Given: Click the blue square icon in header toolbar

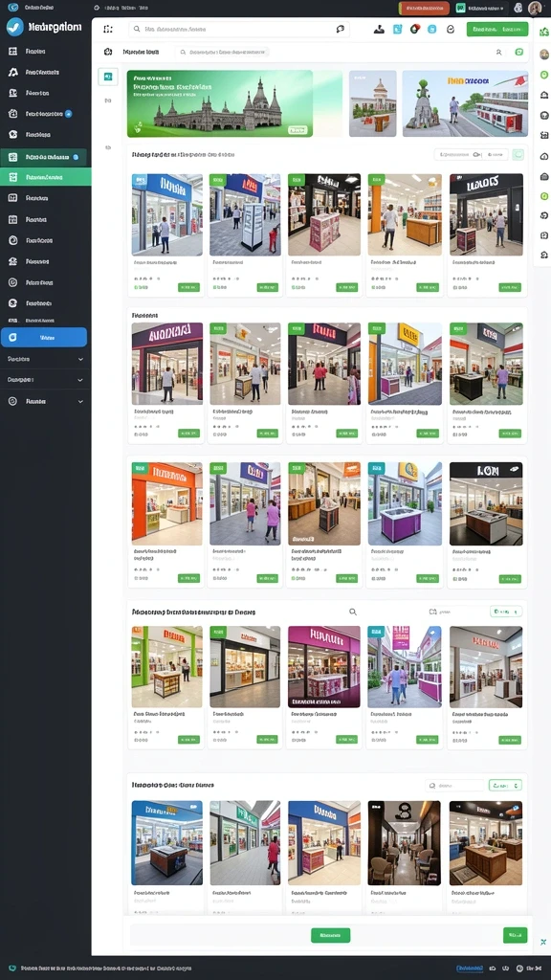Looking at the screenshot, I should tap(397, 29).
